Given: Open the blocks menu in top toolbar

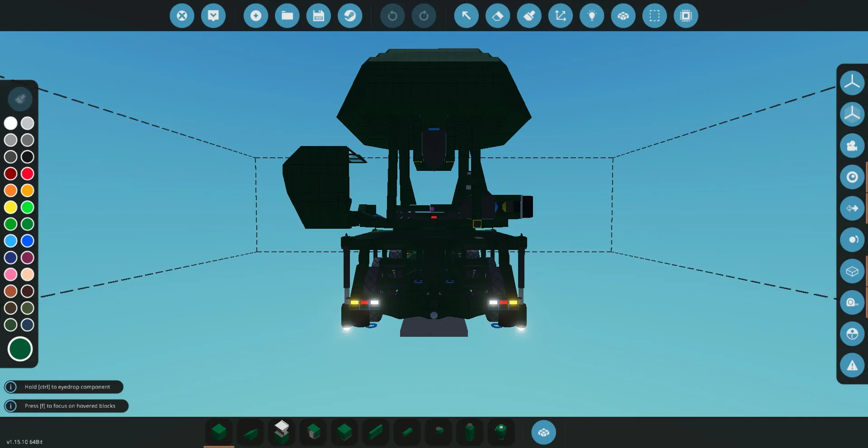Looking at the screenshot, I should (623, 16).
